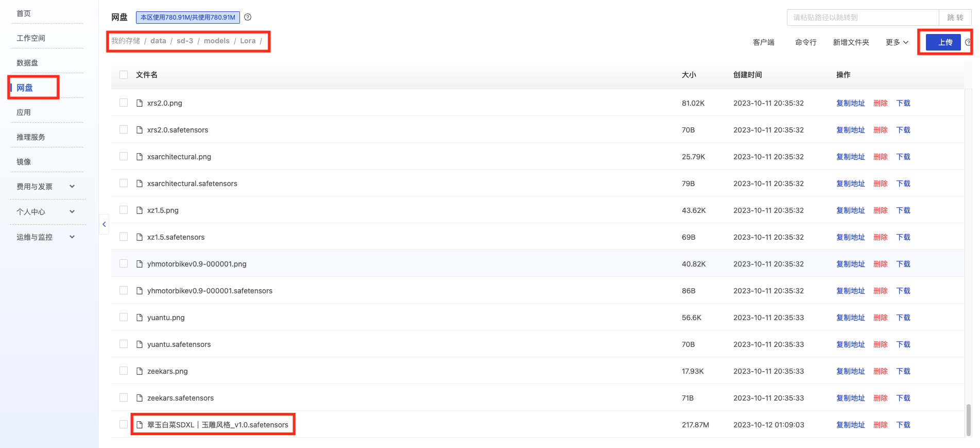The width and height of the screenshot is (980, 448).
Task: Check the box for xz1.5.png
Action: point(124,210)
